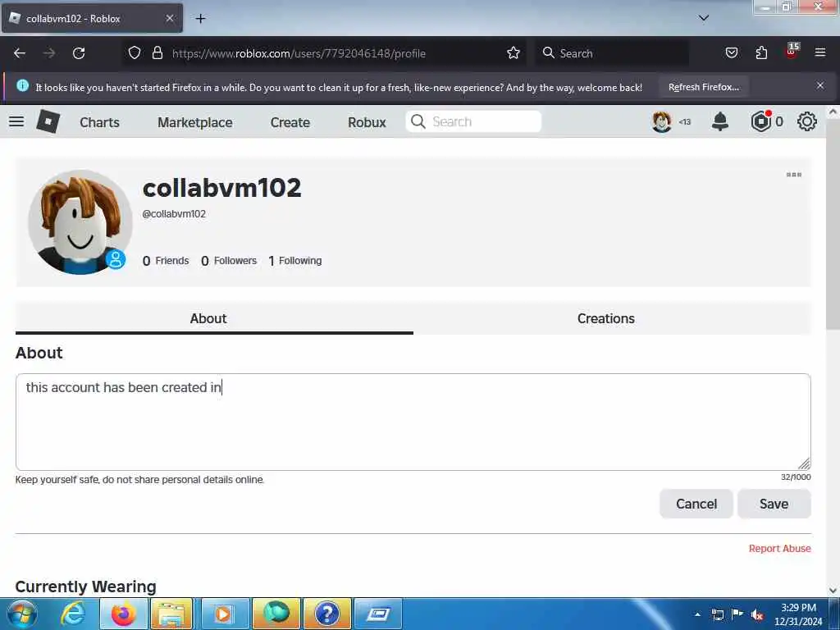The image size is (840, 630).
Task: Open the Firefox extensions puzzle icon
Action: tap(761, 53)
